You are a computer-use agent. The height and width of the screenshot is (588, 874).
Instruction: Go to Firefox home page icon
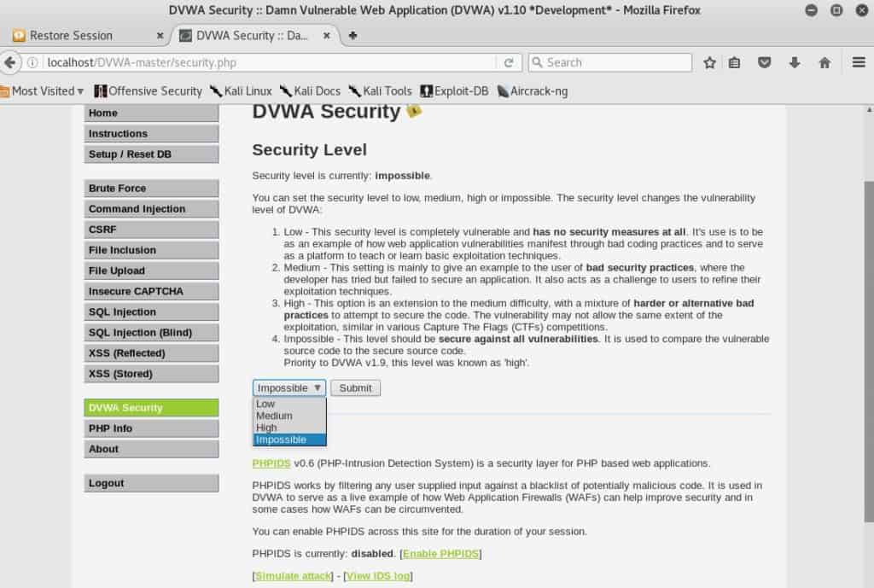pos(824,62)
